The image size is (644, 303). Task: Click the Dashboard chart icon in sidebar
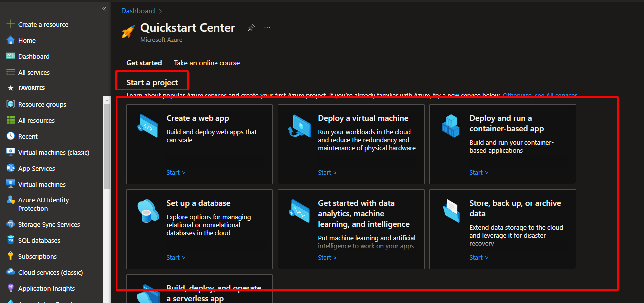coord(10,56)
